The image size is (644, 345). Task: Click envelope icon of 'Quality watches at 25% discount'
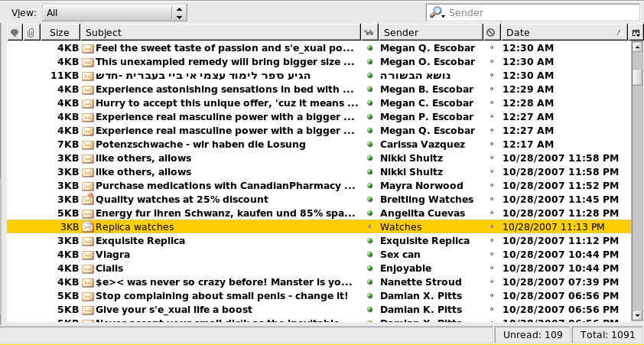[87, 200]
